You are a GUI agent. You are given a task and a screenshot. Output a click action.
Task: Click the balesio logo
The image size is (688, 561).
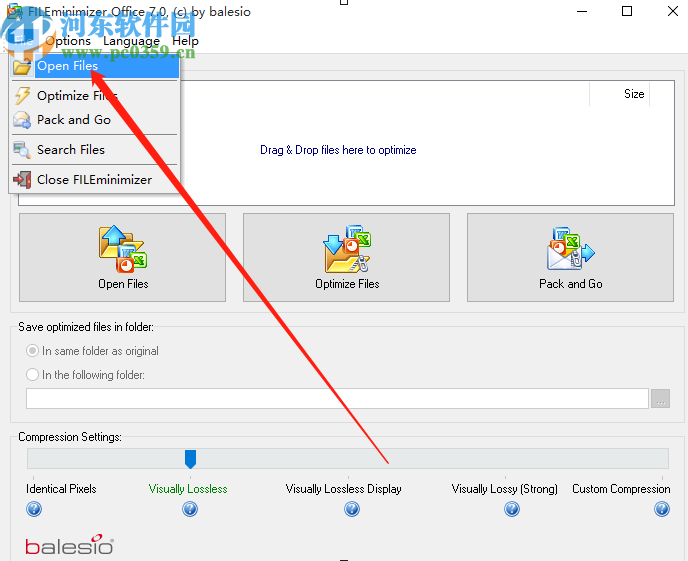69,545
